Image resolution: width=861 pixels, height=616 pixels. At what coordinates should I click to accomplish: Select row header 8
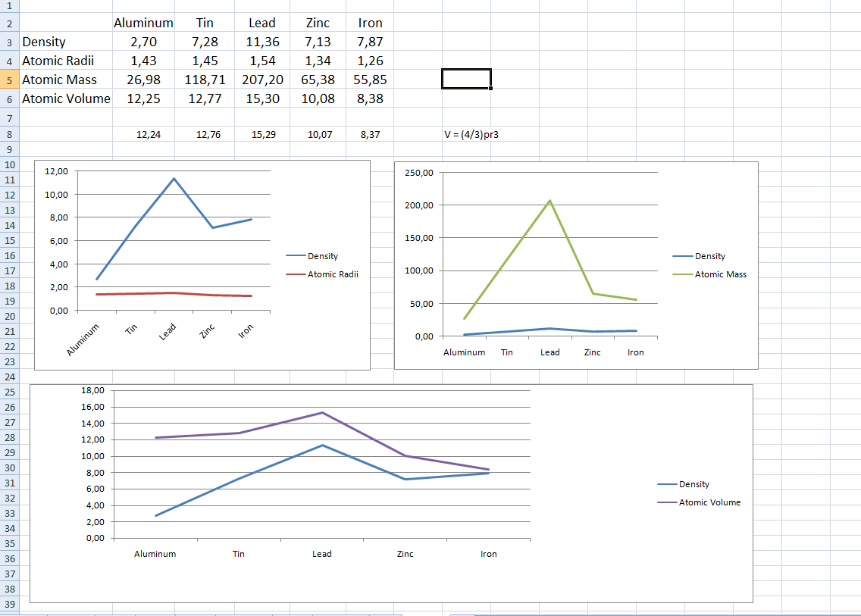point(9,134)
